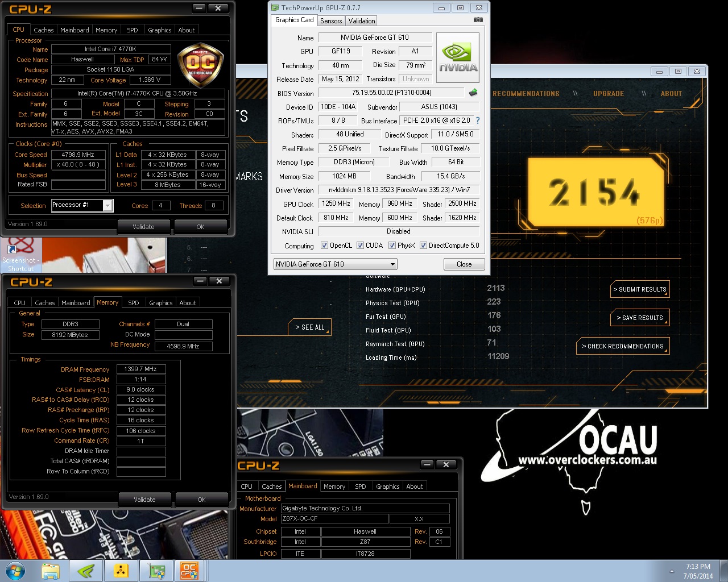
Task: Open Windows Explorer from the taskbar
Action: [51, 571]
